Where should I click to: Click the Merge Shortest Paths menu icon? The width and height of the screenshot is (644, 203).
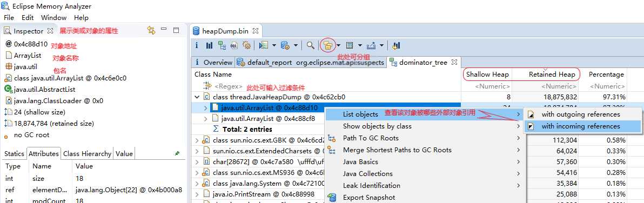[x=332, y=150]
